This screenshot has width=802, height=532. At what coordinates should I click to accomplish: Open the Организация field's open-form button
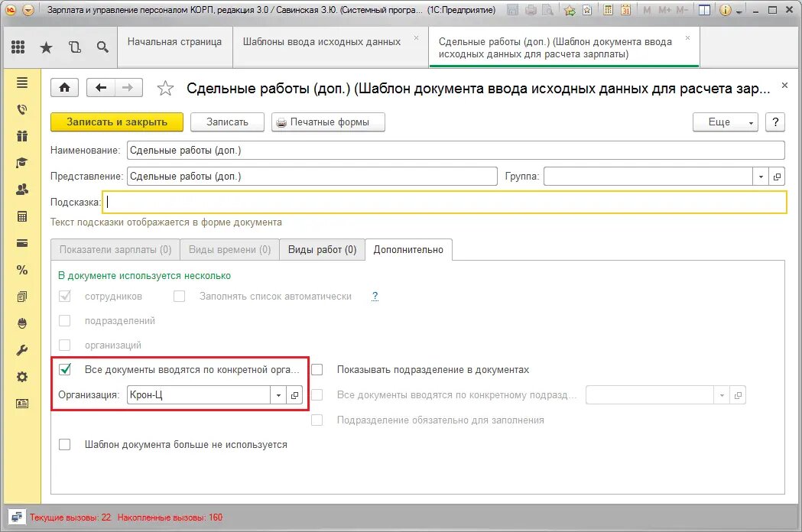[x=294, y=395]
